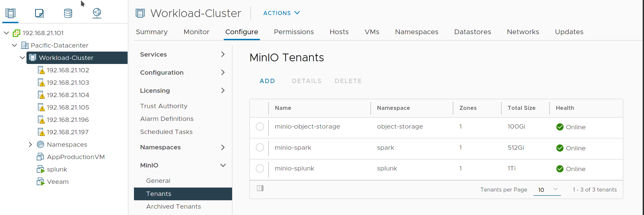Collapse the MinIO configuration section

click(x=223, y=165)
